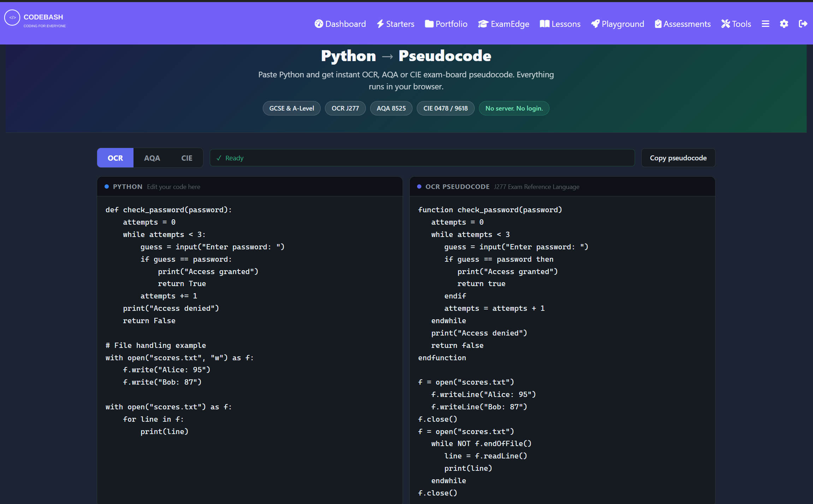Click the Tools wrench icon

726,24
